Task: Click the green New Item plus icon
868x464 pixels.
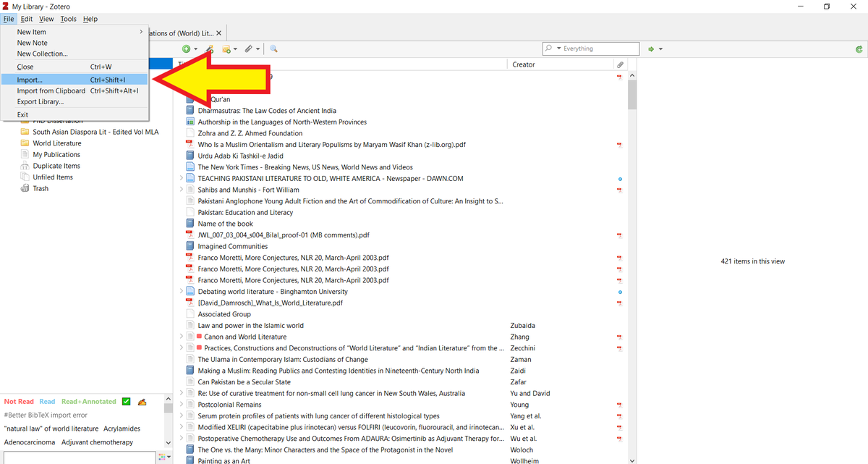Action: click(187, 48)
